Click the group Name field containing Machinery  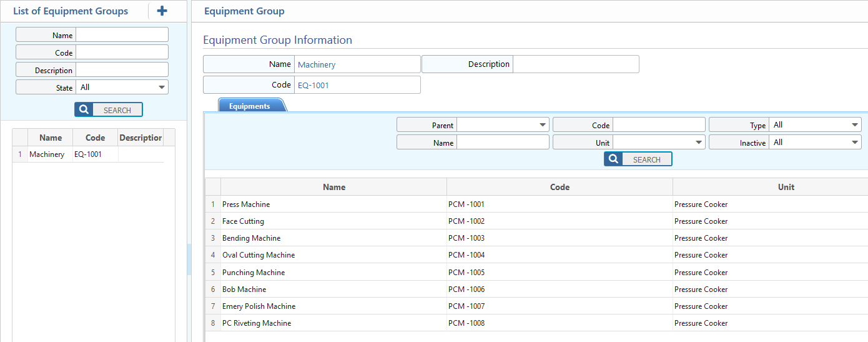pyautogui.click(x=357, y=64)
